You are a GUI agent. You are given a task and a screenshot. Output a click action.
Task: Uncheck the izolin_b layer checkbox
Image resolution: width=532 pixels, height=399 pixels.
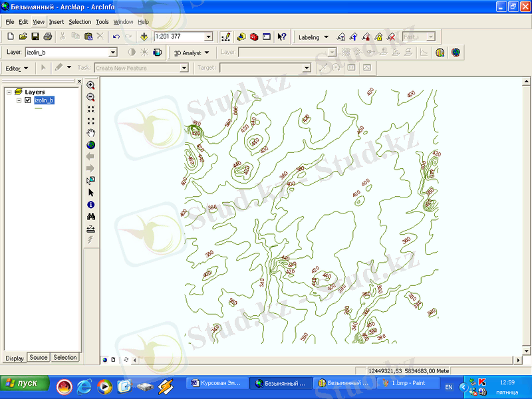pyautogui.click(x=27, y=100)
